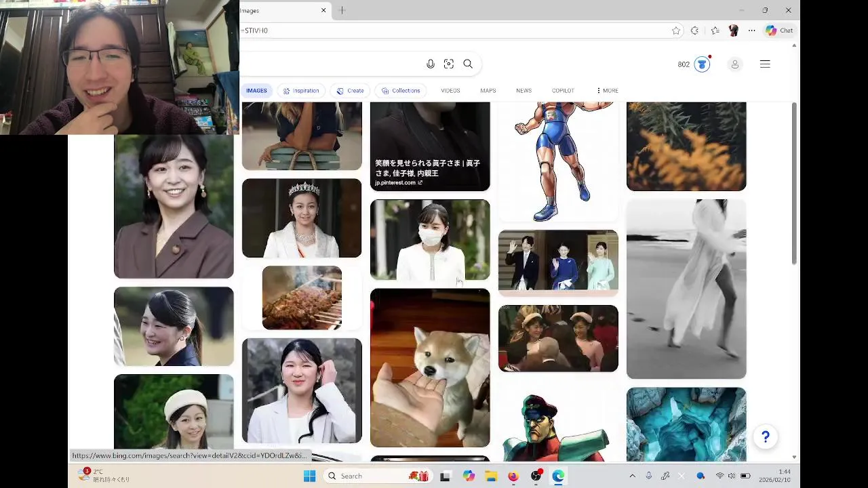Open the favorites list icon

pos(715,30)
